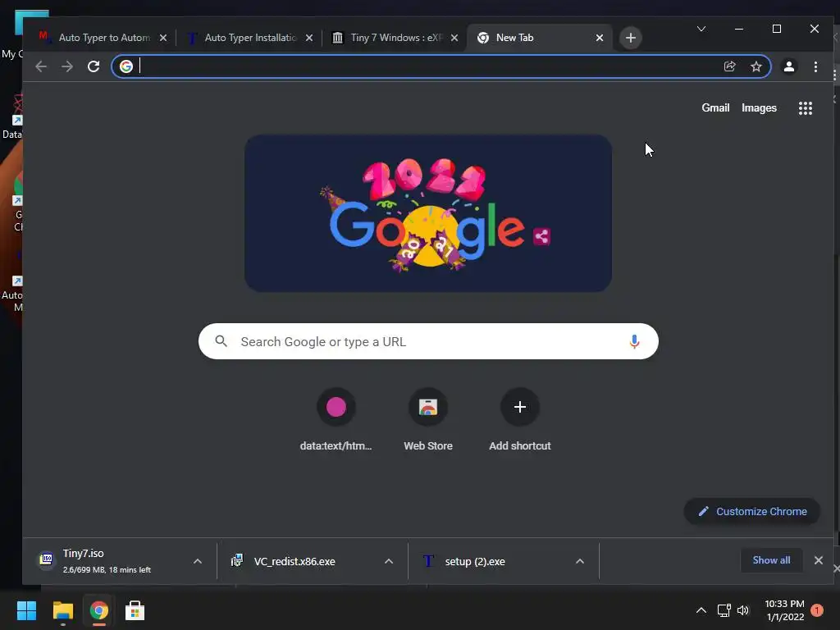Bookmark this tab with the star icon
Screen dimensions: 840x630
pyautogui.click(x=756, y=66)
